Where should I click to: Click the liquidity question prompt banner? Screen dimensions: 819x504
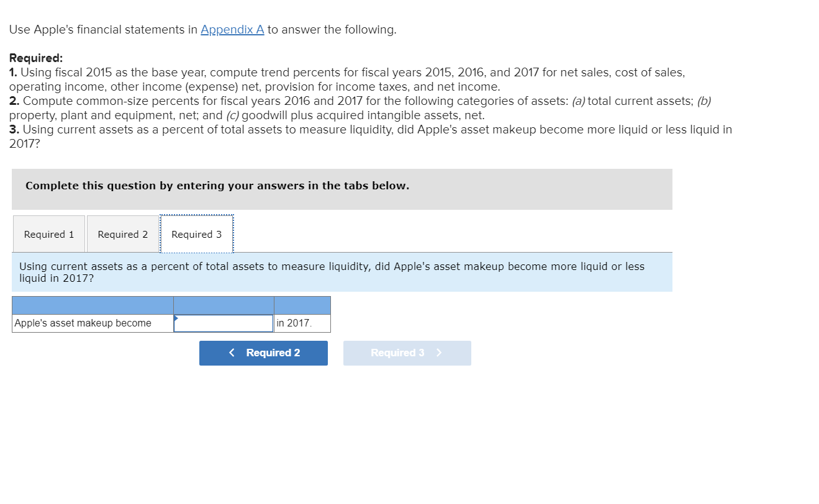342,271
